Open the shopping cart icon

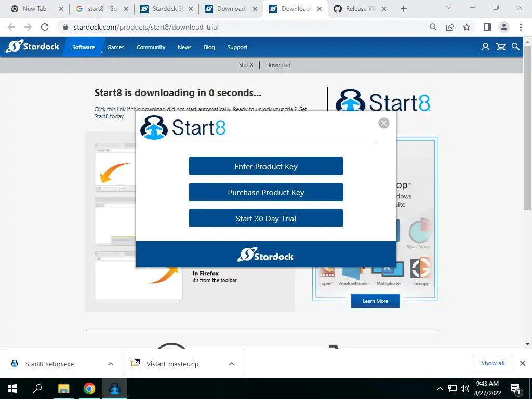(x=501, y=47)
